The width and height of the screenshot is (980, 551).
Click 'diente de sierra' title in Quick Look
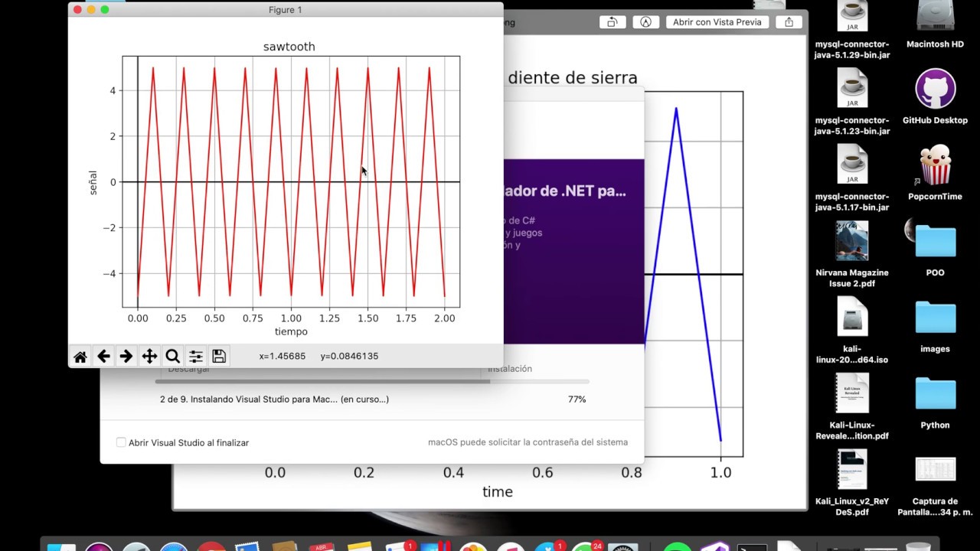coord(573,77)
